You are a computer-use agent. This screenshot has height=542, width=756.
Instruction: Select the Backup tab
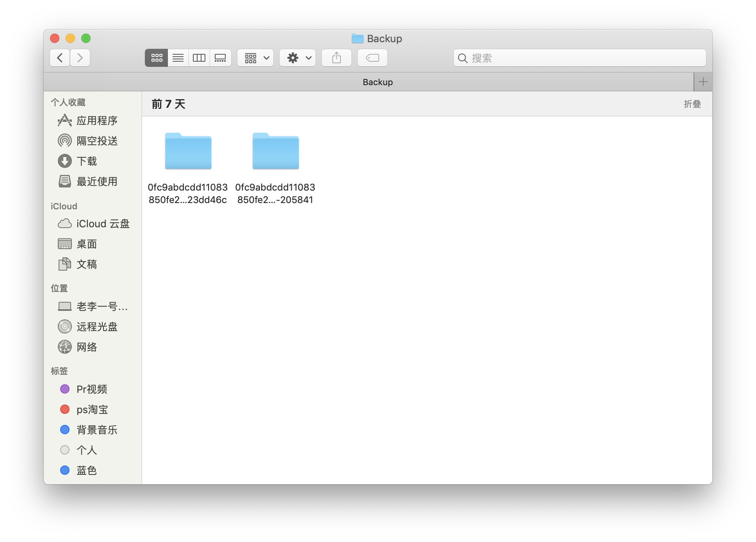pyautogui.click(x=369, y=82)
